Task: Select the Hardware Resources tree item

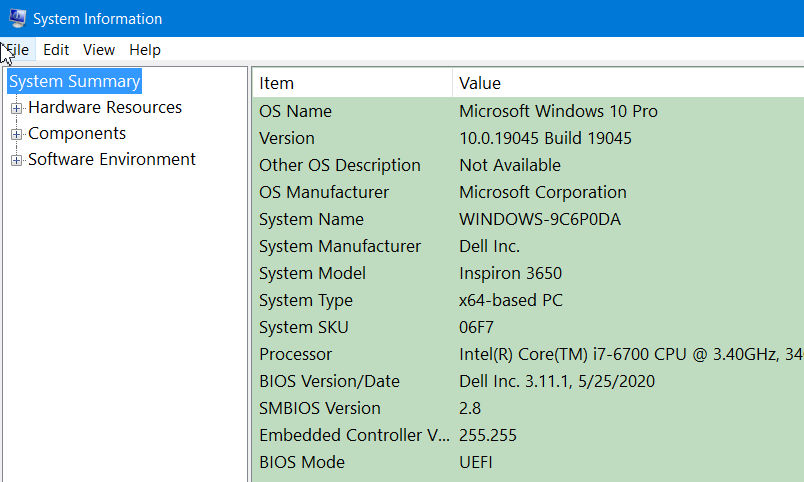Action: coord(105,107)
